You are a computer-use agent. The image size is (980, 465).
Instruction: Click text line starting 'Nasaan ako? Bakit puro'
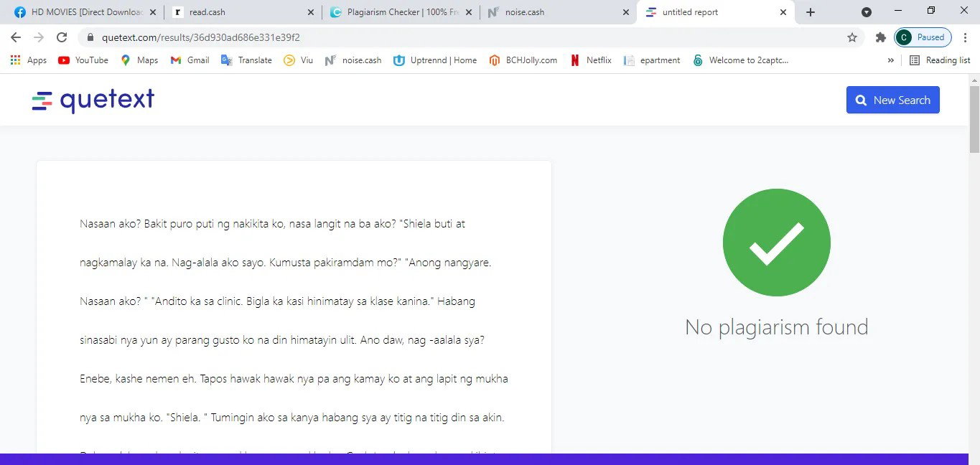point(273,224)
